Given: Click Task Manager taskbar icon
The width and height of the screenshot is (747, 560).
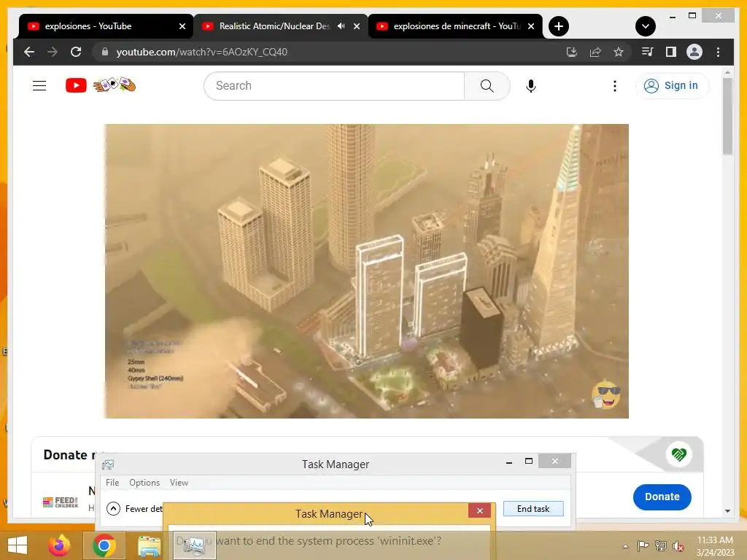Looking at the screenshot, I should [194, 545].
